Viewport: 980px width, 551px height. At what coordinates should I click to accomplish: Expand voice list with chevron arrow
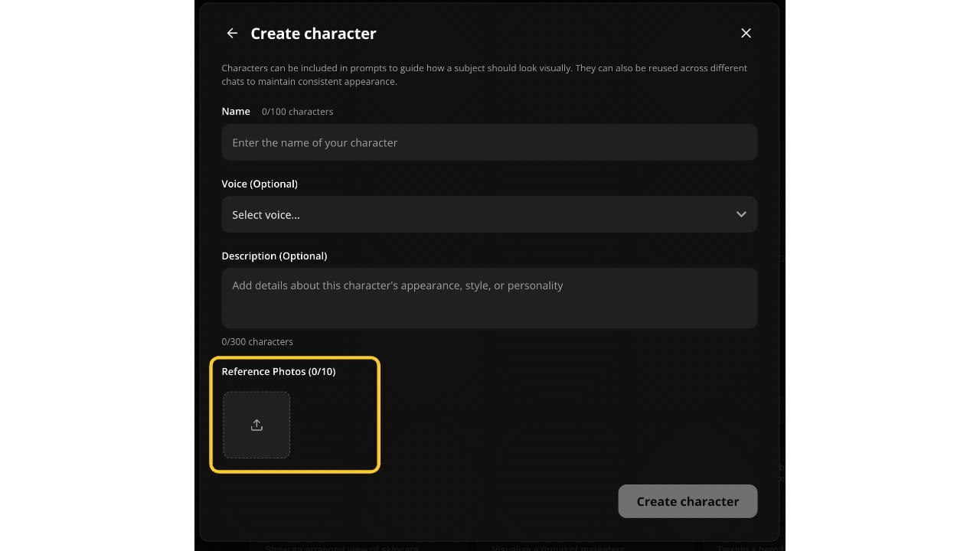pyautogui.click(x=741, y=214)
